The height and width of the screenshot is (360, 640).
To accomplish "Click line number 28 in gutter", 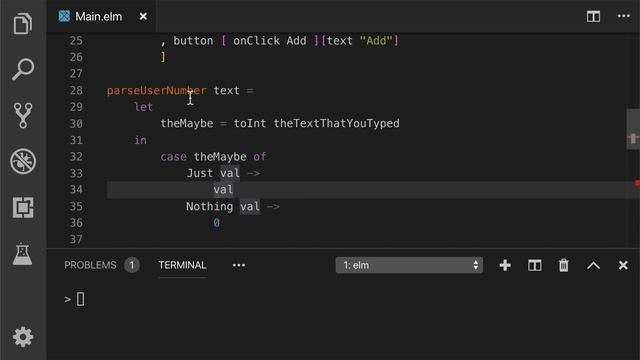I will coord(76,90).
